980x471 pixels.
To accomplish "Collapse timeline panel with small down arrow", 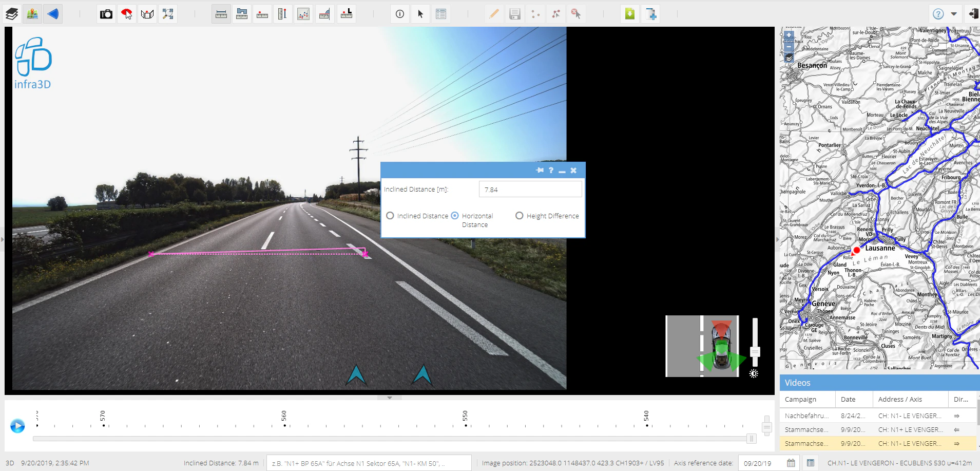I will coord(390,398).
